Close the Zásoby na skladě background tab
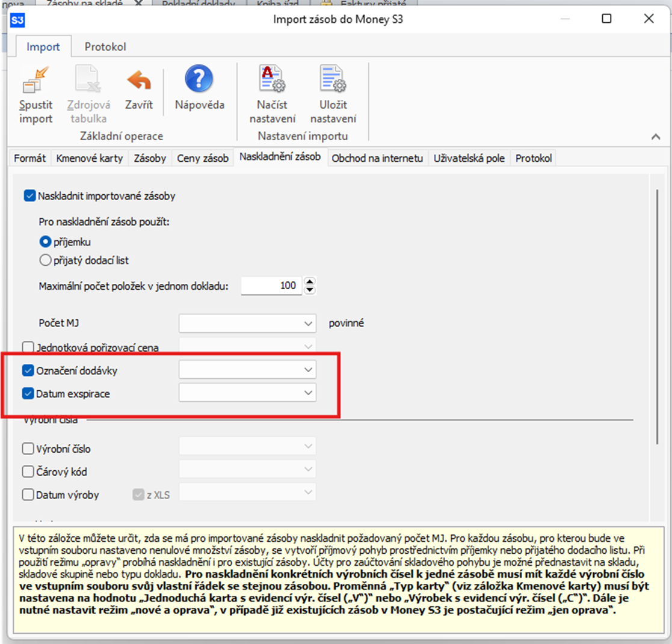The height and width of the screenshot is (644, 672). pos(139,3)
